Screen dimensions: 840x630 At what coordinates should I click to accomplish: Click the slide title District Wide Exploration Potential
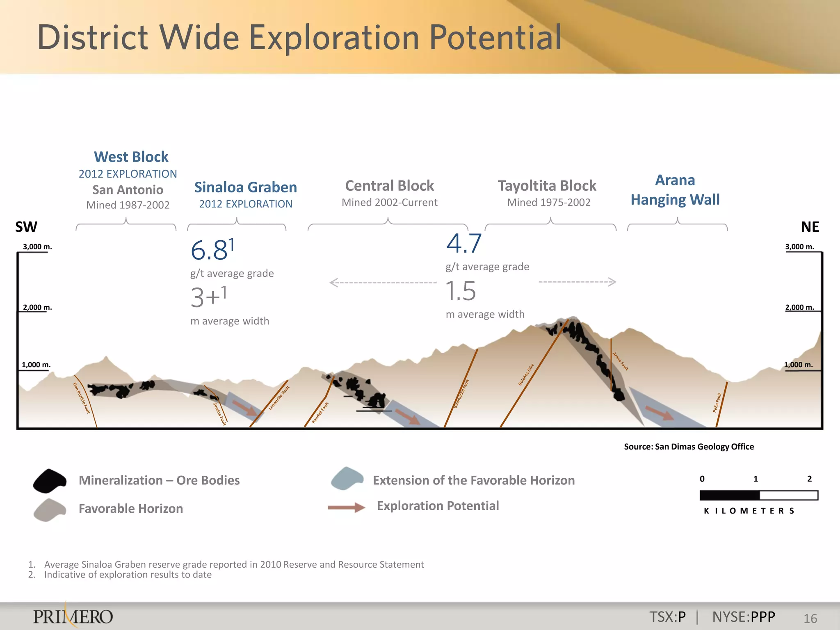(x=299, y=37)
